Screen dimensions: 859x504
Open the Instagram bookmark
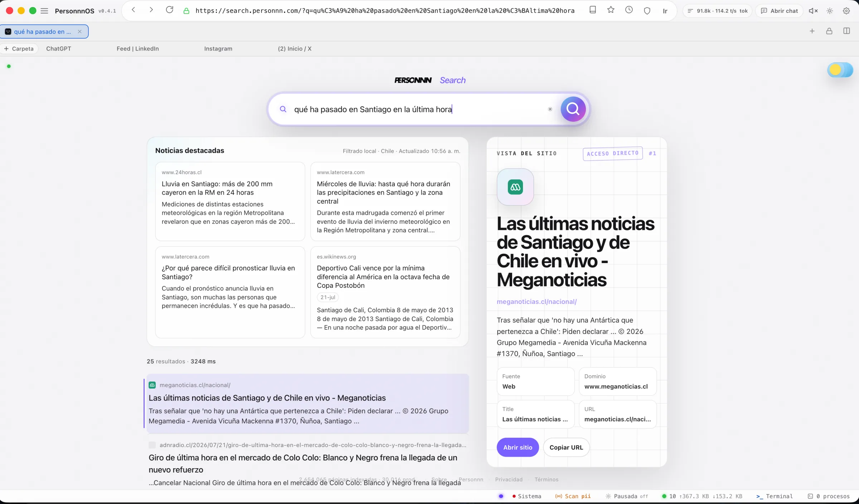[218, 49]
